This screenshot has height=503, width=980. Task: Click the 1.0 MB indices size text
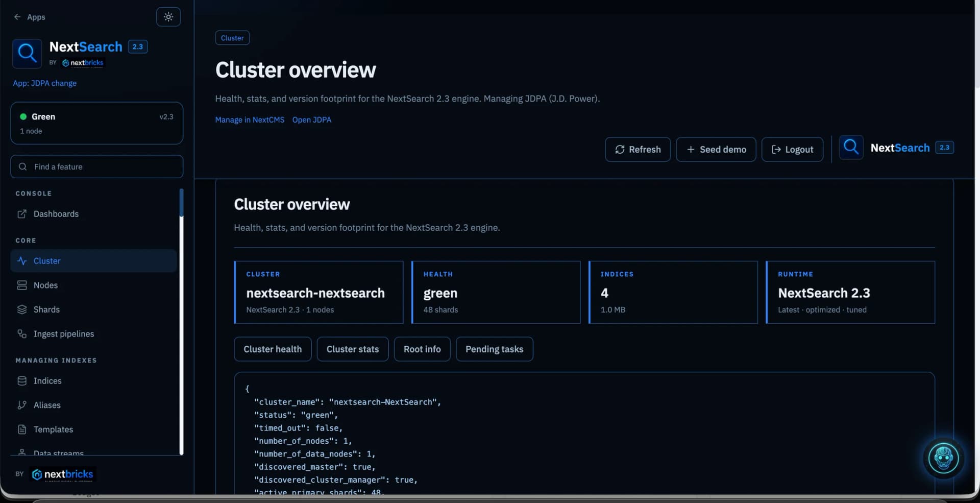612,310
